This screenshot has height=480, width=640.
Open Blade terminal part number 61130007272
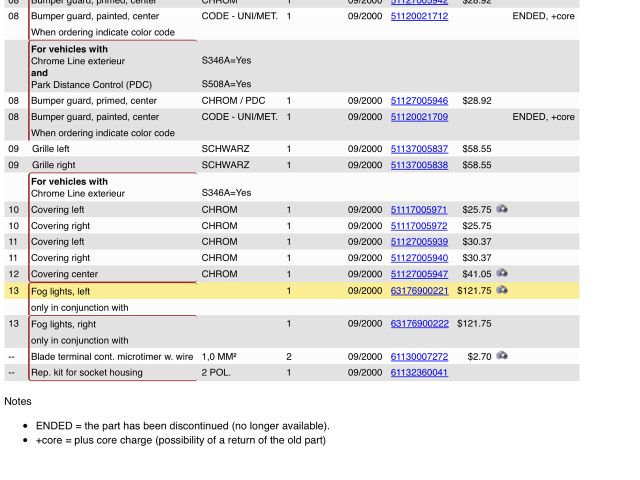coord(419,357)
